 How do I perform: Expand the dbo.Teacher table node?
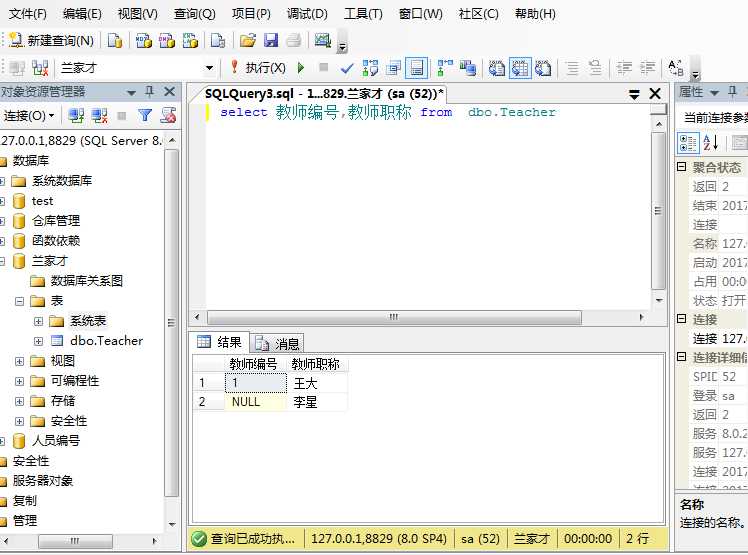coord(39,341)
